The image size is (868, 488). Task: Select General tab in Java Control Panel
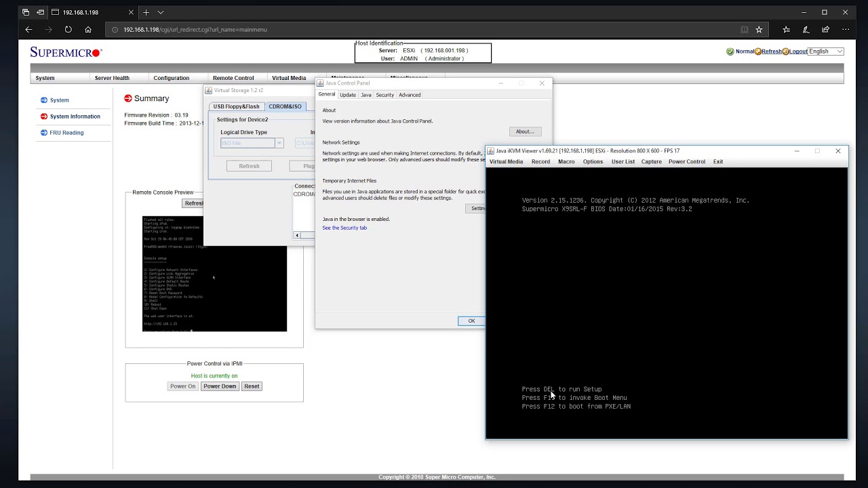point(327,94)
